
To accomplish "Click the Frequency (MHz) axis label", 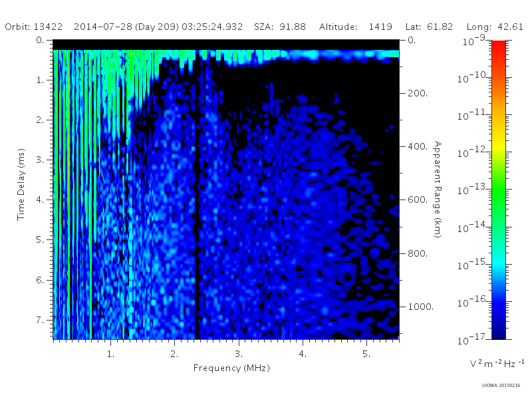I will point(231,368).
